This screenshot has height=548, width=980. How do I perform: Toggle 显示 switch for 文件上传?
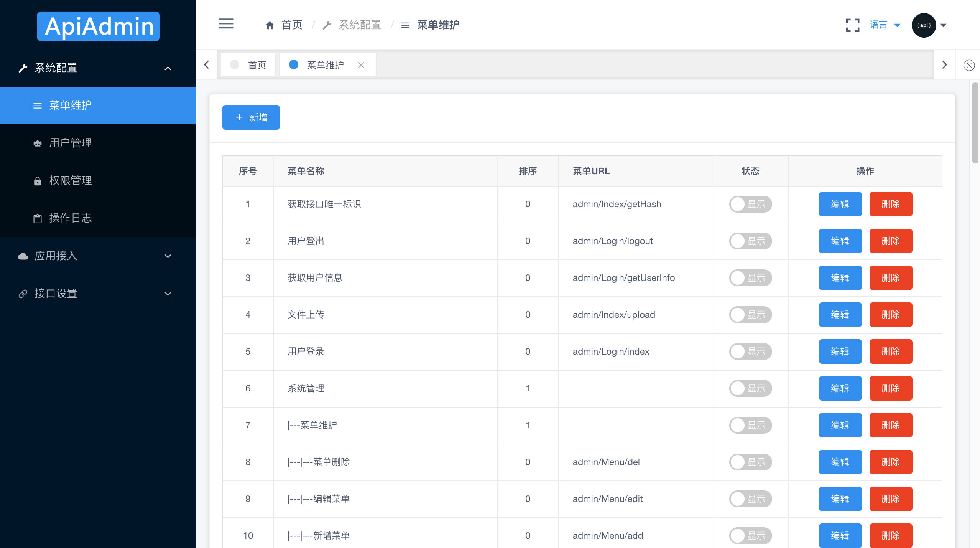point(750,315)
